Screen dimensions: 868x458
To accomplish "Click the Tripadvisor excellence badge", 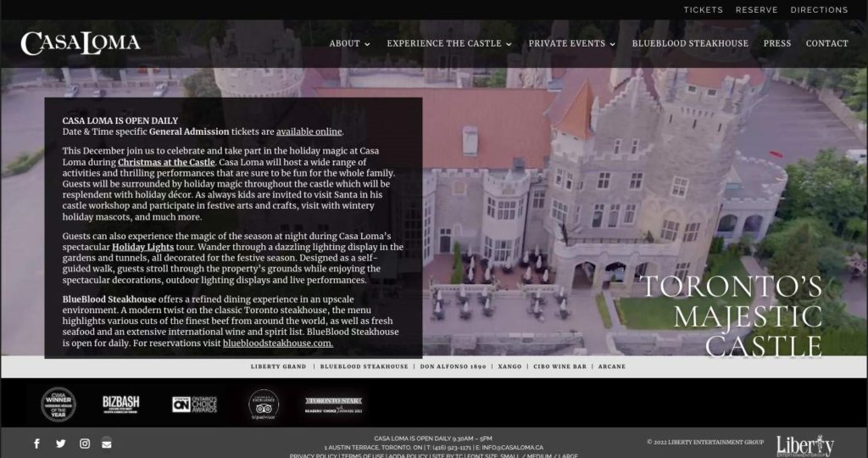I will coord(264,405).
